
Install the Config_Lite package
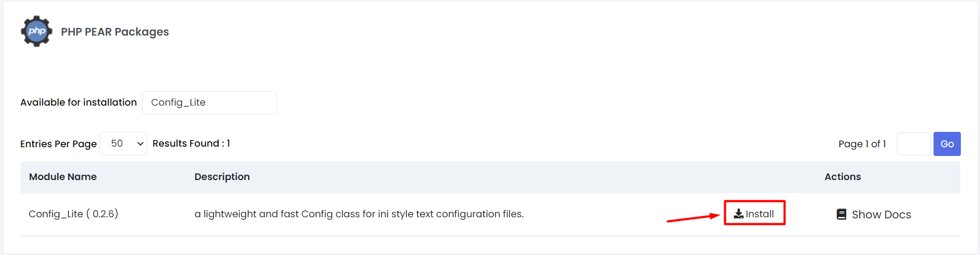coord(754,214)
